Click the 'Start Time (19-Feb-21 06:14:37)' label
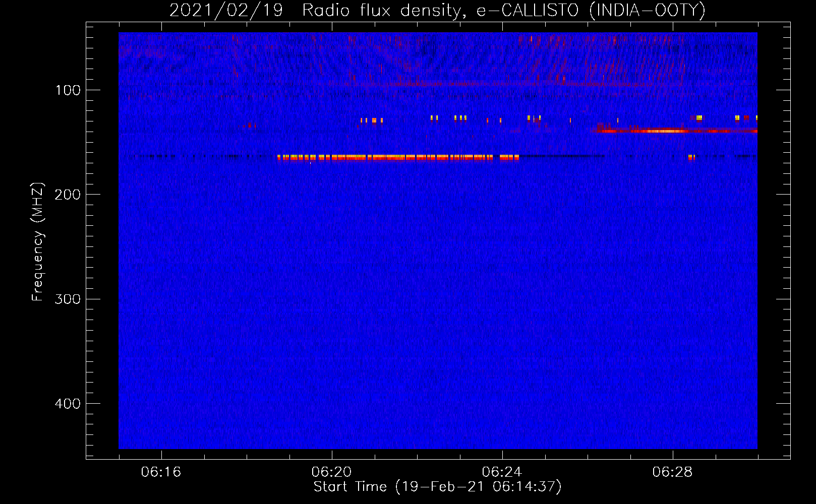Screen dimensions: 816x504 coord(437,487)
